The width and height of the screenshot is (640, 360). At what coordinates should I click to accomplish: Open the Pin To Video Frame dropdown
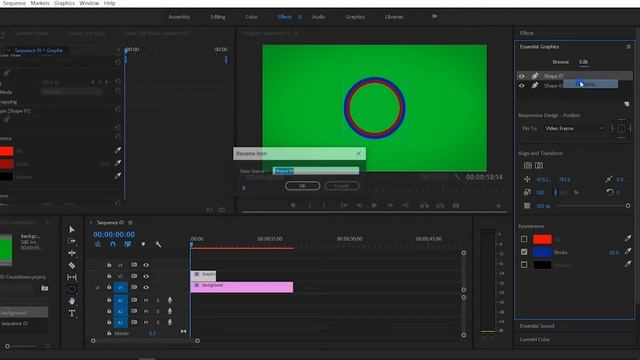click(x=574, y=128)
